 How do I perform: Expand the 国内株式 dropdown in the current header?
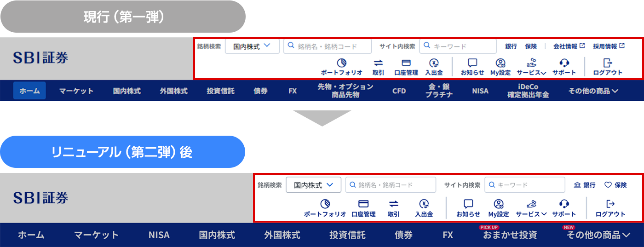(x=252, y=46)
